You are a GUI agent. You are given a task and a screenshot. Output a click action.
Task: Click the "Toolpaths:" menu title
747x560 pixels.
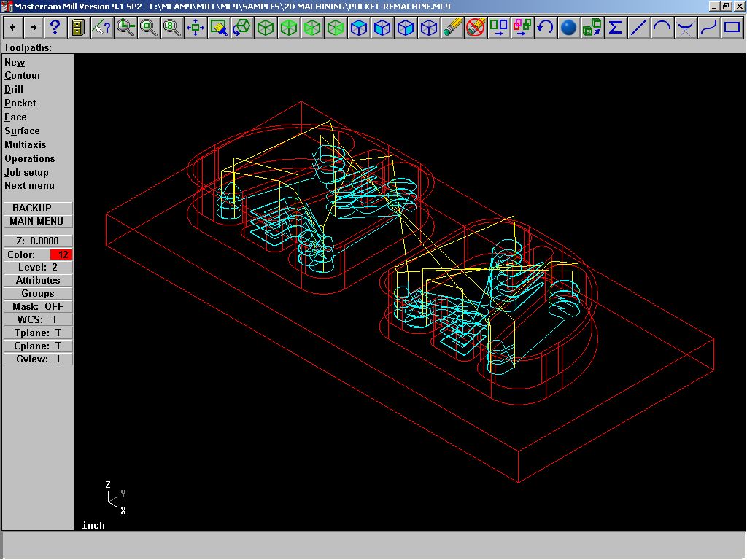coord(28,47)
